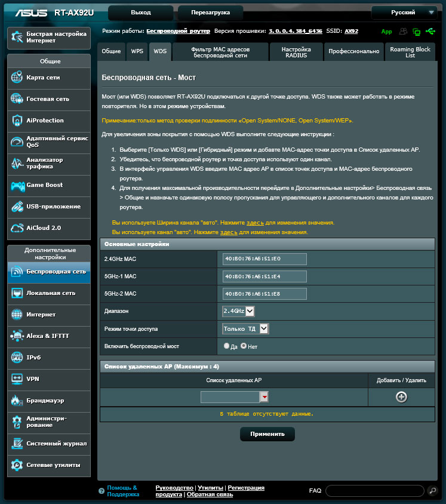Open the Регистрация продукта link

pyautogui.click(x=210, y=491)
